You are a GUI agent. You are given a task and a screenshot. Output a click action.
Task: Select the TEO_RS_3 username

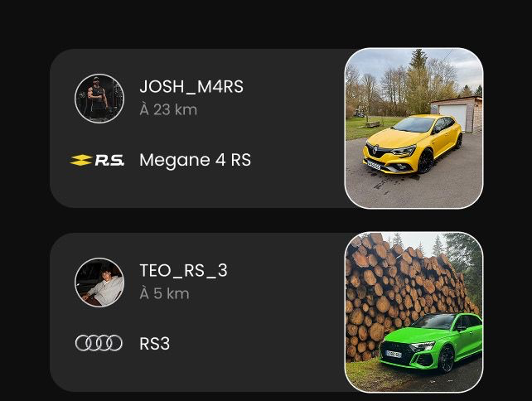tap(183, 270)
